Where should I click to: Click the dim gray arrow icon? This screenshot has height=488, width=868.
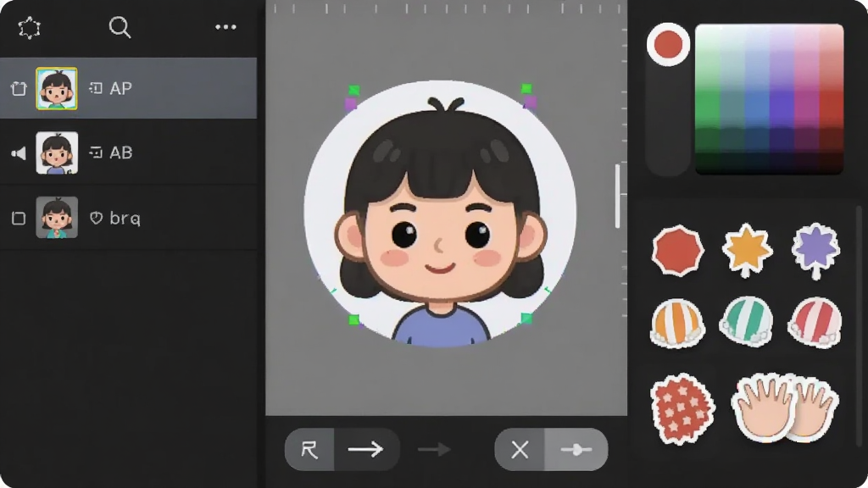435,449
